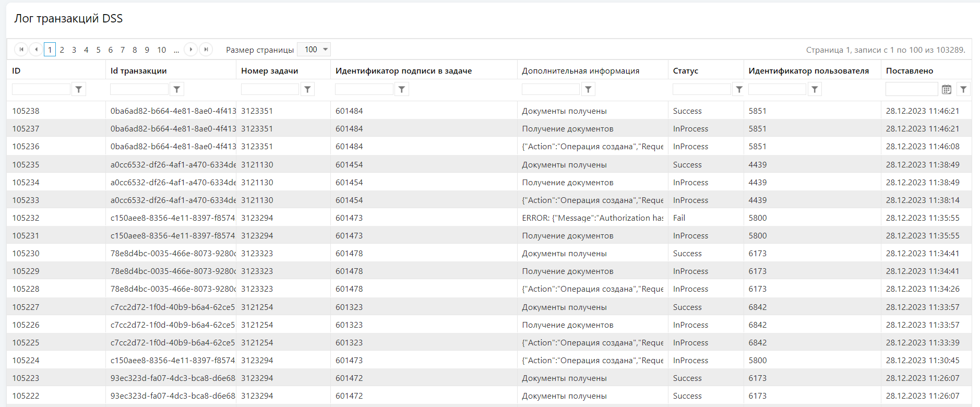Open filter for Идентификатор подписи в задаче
The image size is (980, 407).
(x=402, y=89)
